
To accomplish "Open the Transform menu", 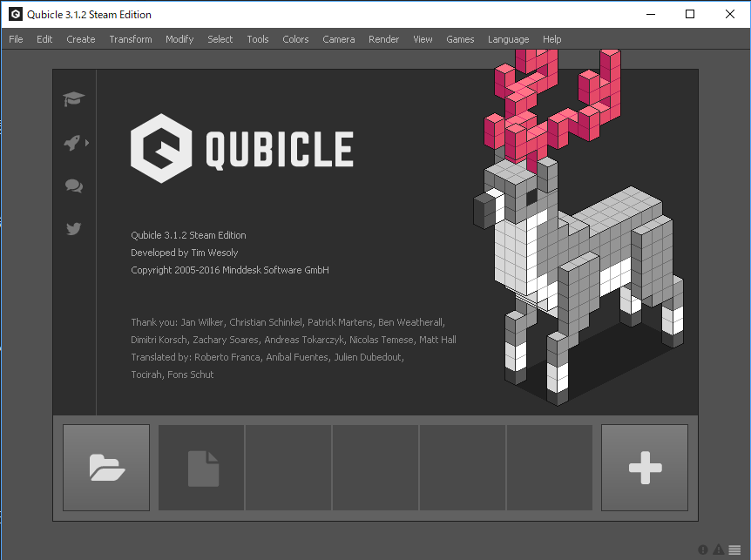I will point(131,39).
